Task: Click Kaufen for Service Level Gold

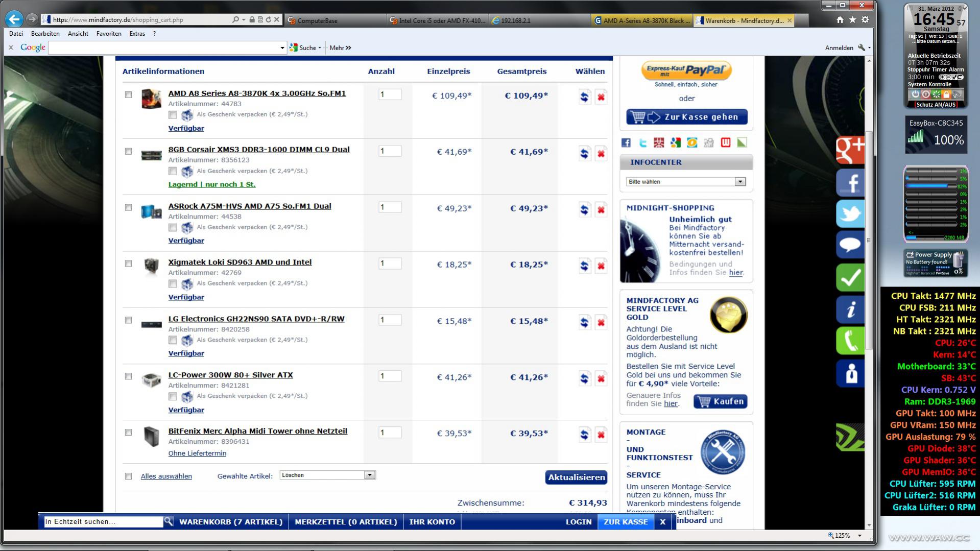Action: pos(720,401)
